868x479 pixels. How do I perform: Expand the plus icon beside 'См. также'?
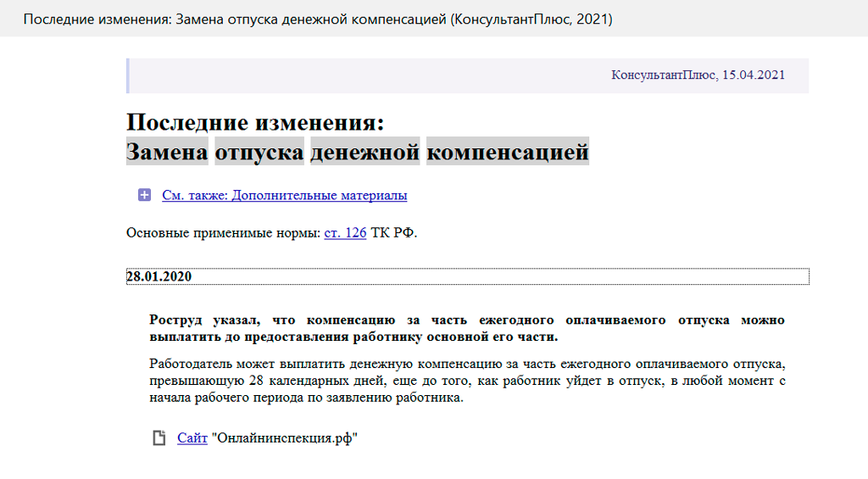click(144, 195)
